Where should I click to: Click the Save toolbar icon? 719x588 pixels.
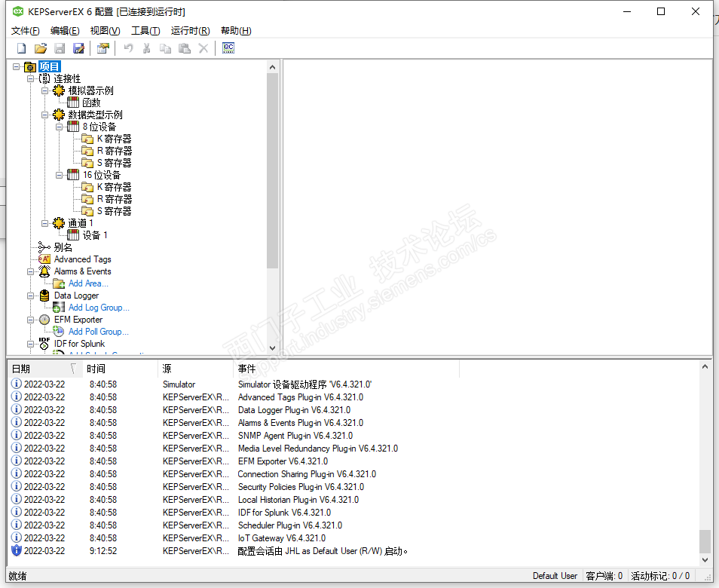(x=60, y=48)
